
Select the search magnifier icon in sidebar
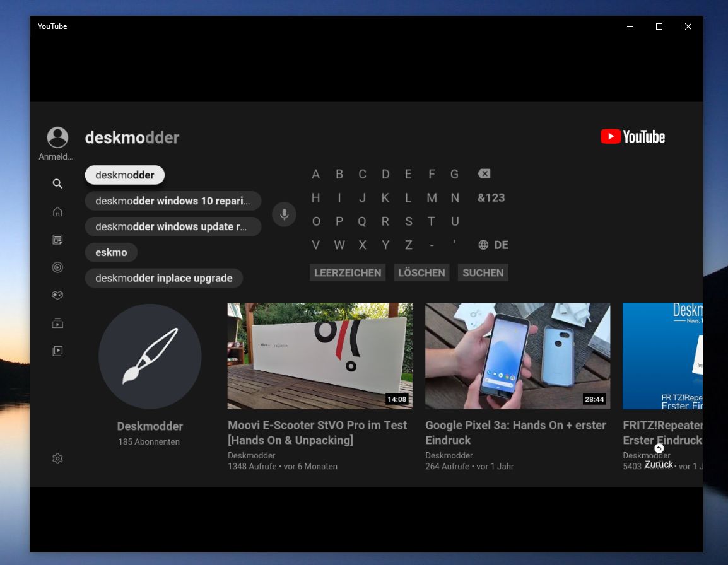point(57,183)
